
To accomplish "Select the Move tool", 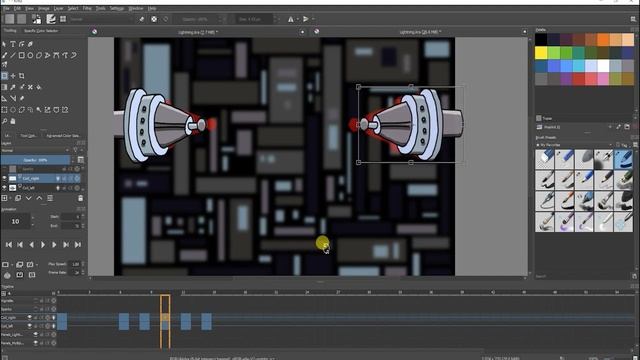I will coord(13,76).
